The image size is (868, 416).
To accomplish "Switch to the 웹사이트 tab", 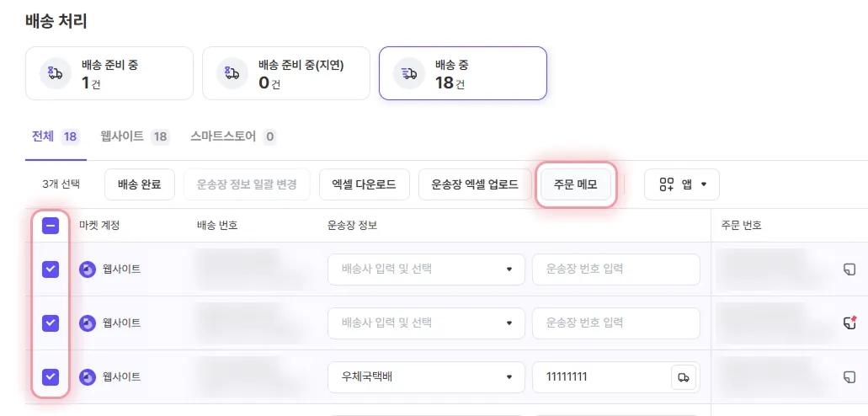I will (141, 136).
